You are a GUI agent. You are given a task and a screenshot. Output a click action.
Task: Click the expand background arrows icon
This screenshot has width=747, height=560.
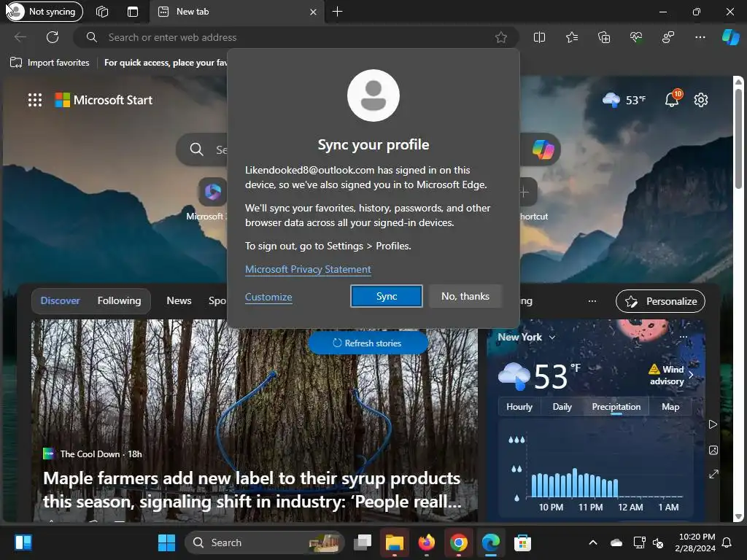click(713, 474)
